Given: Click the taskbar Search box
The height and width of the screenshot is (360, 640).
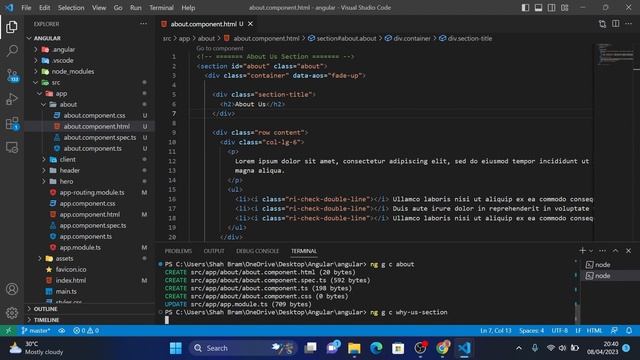Looking at the screenshot, I should pyautogui.click(x=243, y=348).
